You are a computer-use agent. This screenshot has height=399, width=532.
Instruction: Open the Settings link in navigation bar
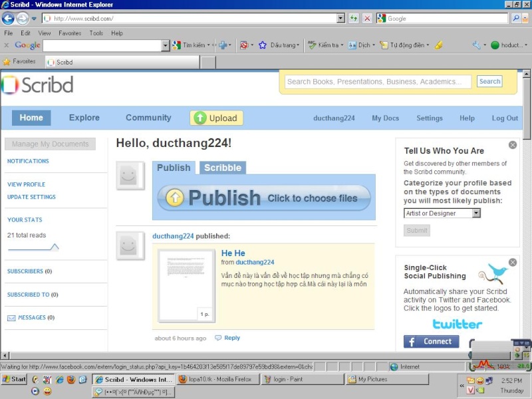click(429, 118)
